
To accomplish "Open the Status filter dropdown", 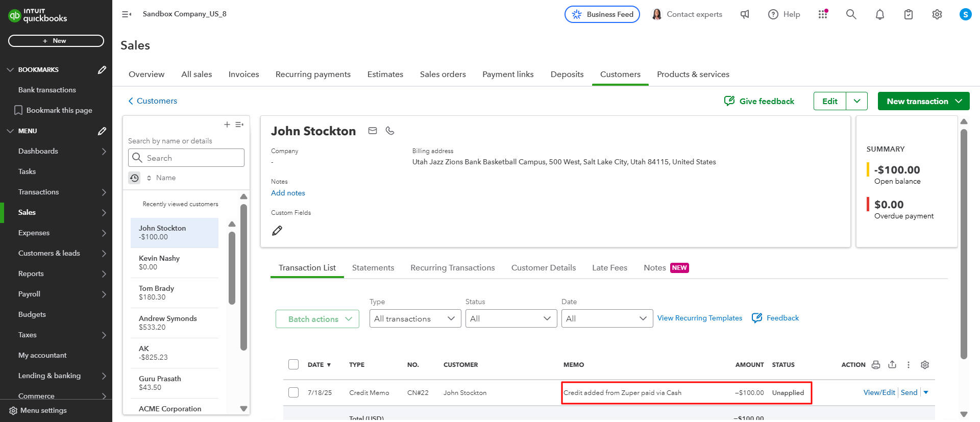I will (511, 318).
